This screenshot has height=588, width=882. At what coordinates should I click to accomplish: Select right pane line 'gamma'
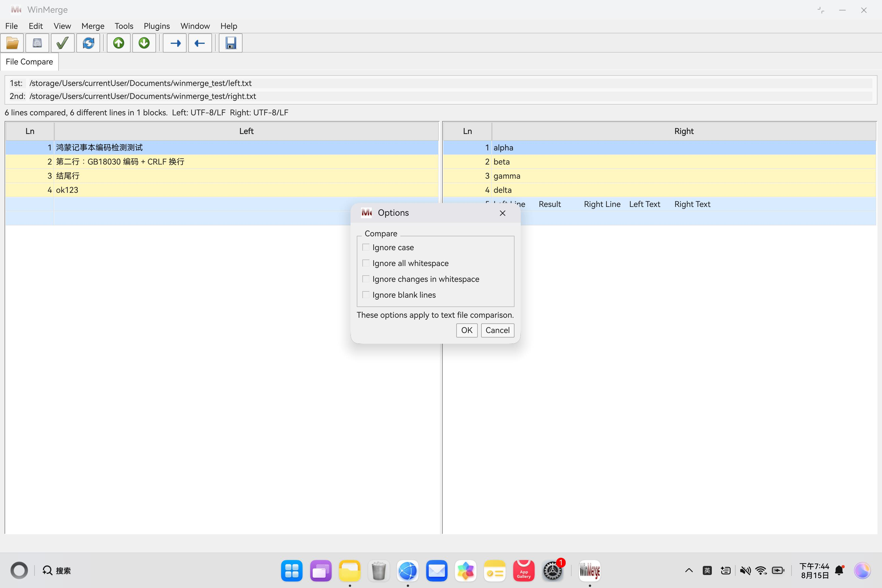(660, 176)
